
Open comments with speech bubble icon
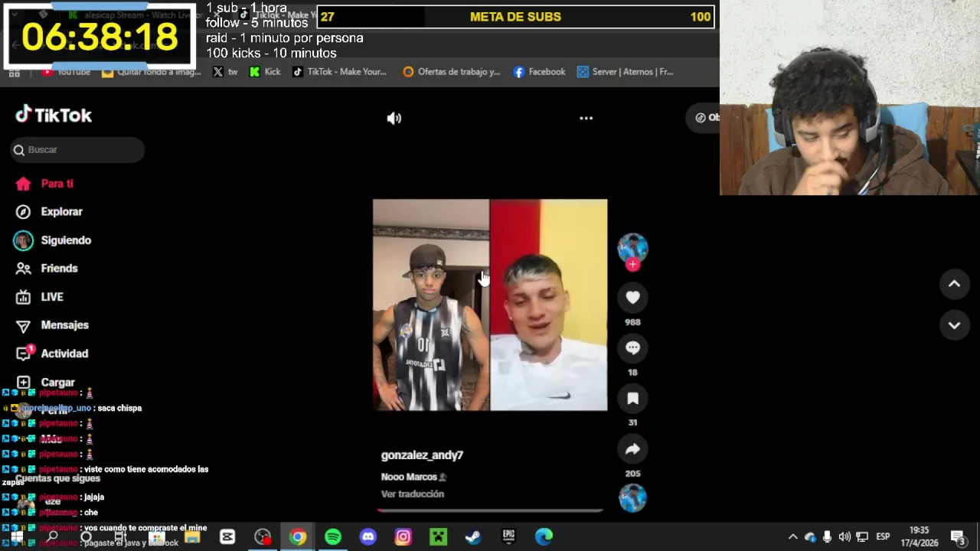coord(632,347)
